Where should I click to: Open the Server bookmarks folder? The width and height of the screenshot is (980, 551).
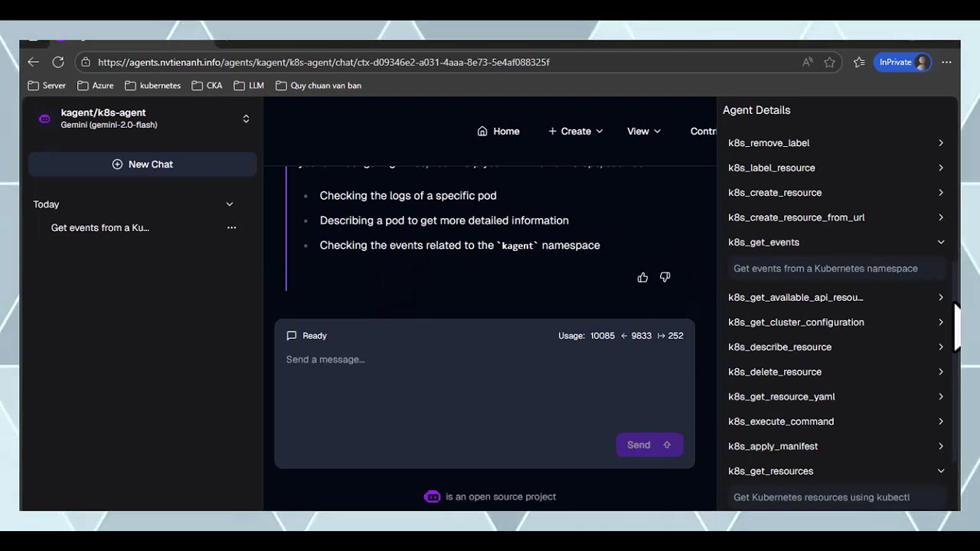pyautogui.click(x=47, y=86)
